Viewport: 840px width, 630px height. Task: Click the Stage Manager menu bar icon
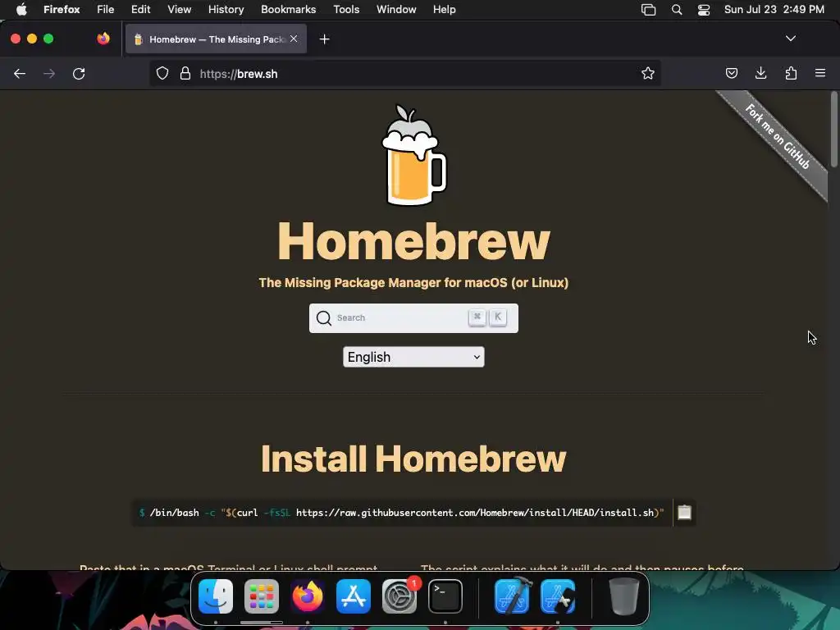[x=648, y=10]
